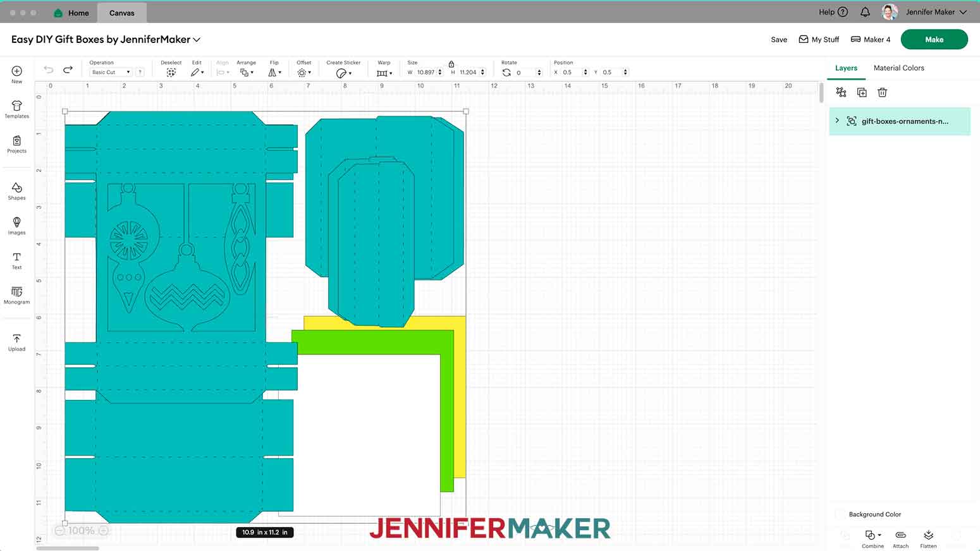Open the Flip dropdown
This screenshot has width=980, height=551.
(274, 73)
